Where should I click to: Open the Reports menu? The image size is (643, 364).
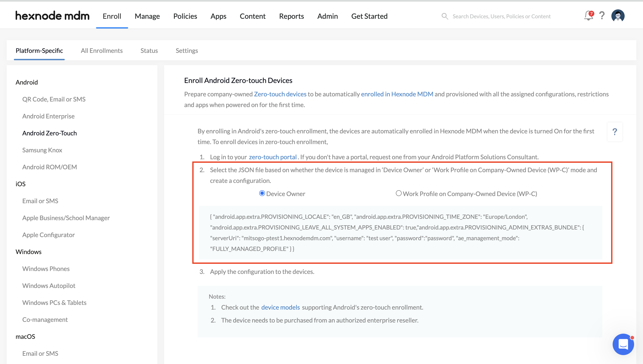pos(292,16)
